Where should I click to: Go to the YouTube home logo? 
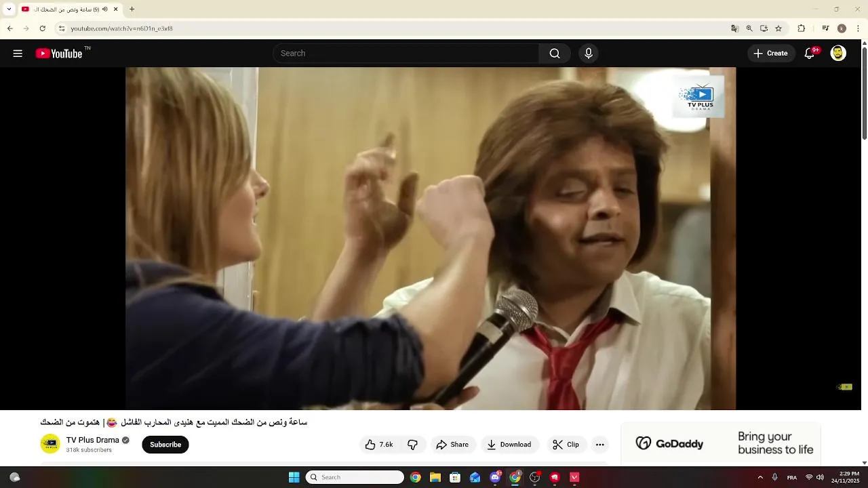(x=59, y=54)
